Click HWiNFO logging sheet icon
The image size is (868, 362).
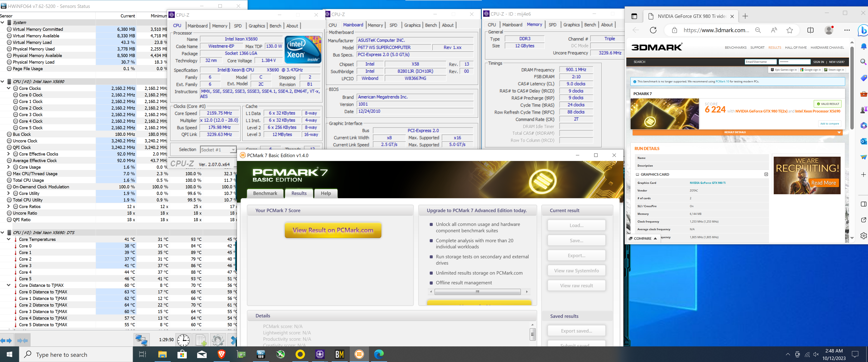[201, 340]
